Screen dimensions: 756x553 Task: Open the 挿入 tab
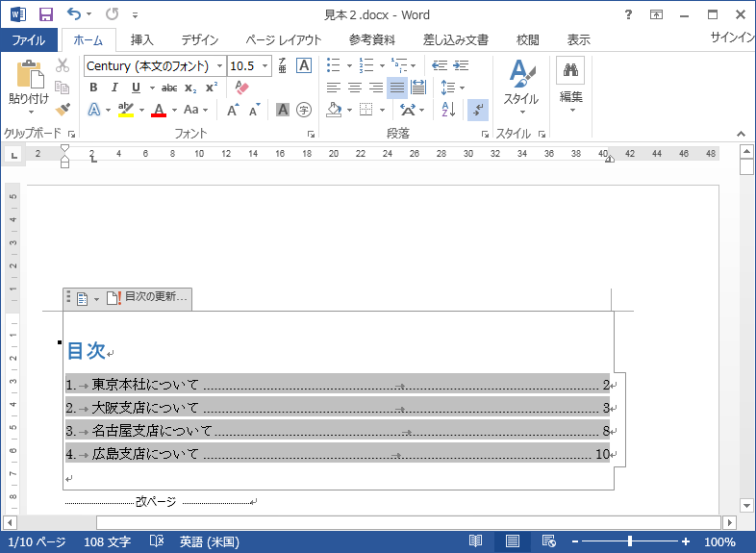[141, 39]
